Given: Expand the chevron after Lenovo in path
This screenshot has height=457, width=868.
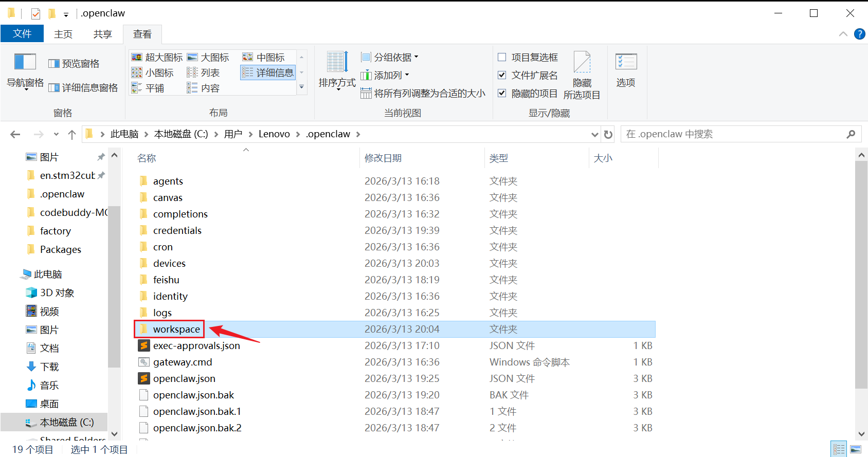Looking at the screenshot, I should (298, 134).
